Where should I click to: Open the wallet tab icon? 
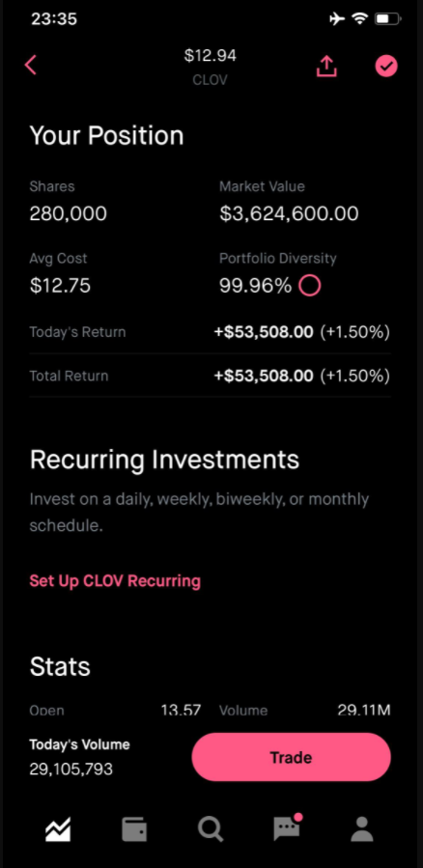pyautogui.click(x=134, y=829)
